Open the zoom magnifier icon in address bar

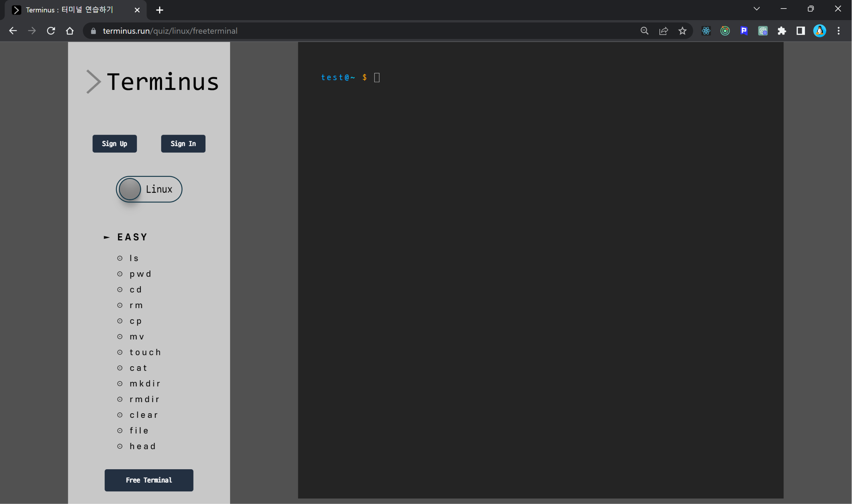[x=644, y=31]
